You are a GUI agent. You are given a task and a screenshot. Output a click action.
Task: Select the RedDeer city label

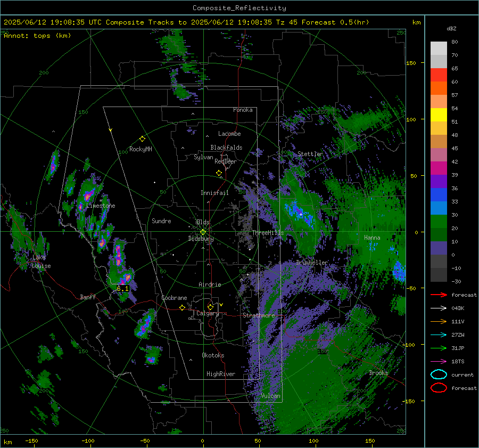pyautogui.click(x=226, y=161)
